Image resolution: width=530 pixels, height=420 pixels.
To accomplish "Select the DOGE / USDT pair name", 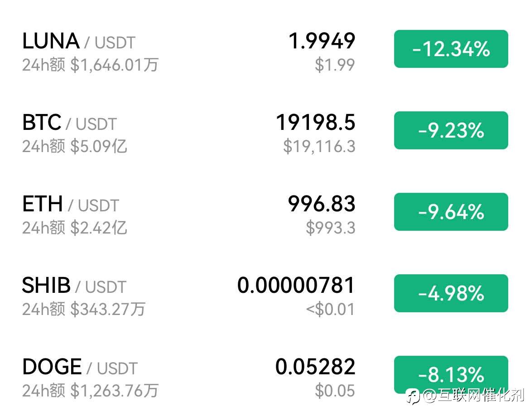I will 79,367.
